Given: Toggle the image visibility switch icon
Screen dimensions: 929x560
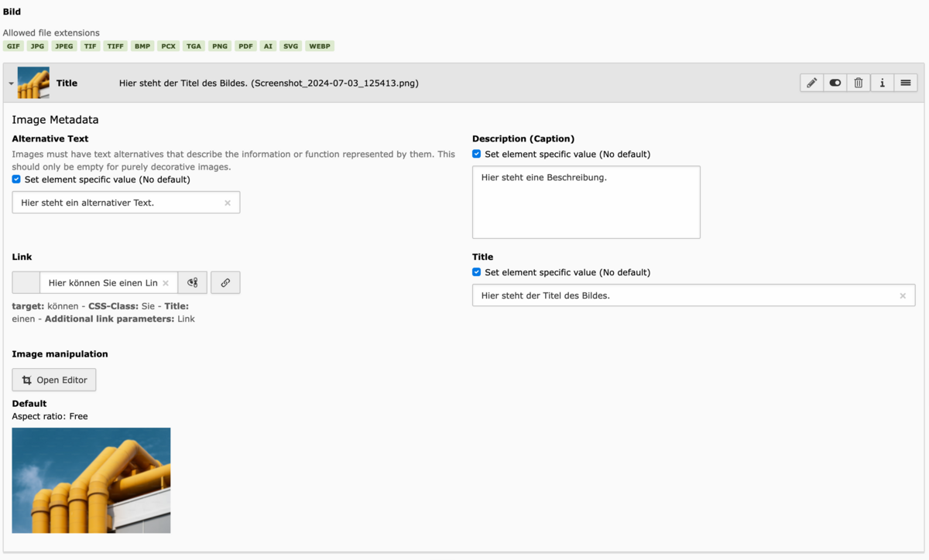Looking at the screenshot, I should (835, 83).
